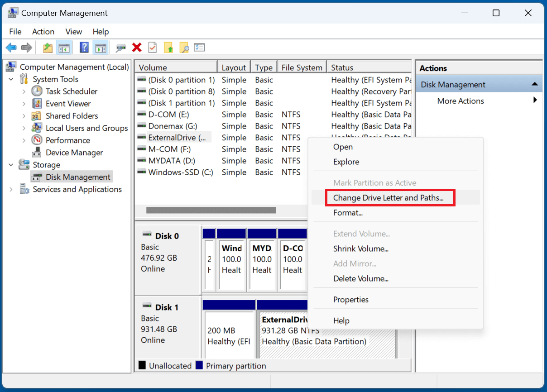Click the Back navigation arrow in toolbar
547x392 pixels.
[x=11, y=47]
